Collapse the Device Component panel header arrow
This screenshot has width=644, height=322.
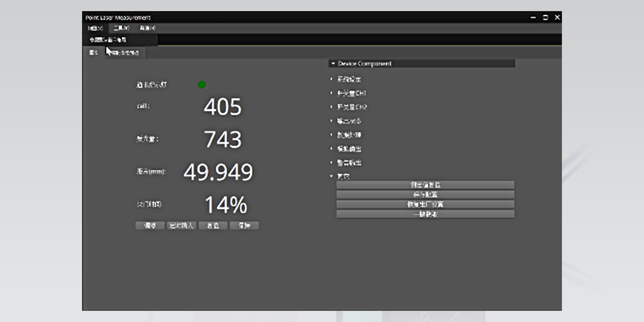333,64
